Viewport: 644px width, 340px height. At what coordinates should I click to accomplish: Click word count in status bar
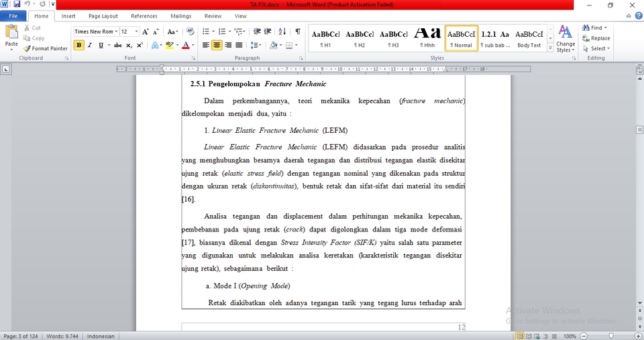(x=62, y=336)
